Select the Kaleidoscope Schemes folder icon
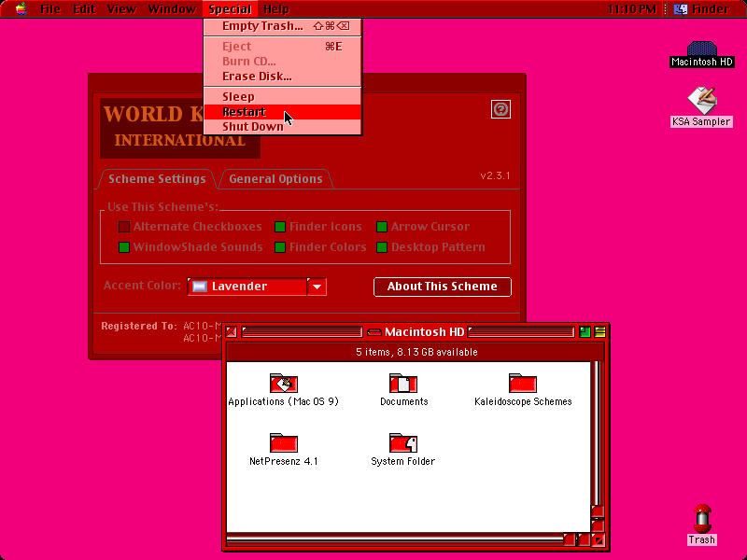 point(523,383)
